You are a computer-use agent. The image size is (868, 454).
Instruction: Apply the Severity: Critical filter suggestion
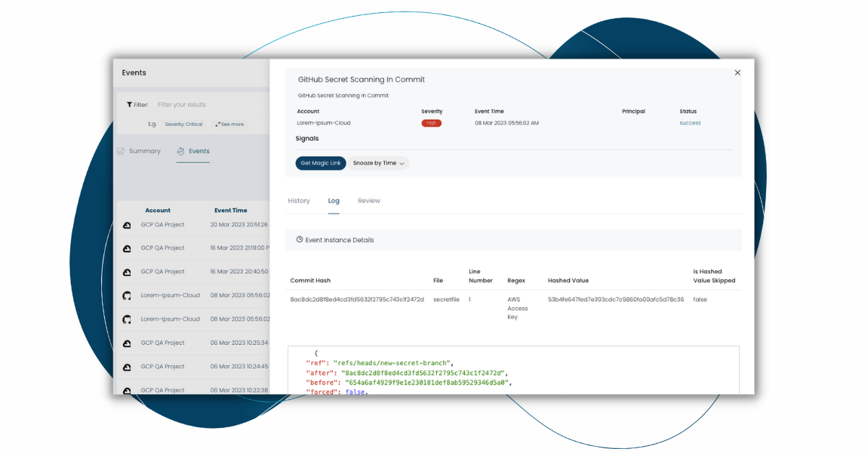pyautogui.click(x=184, y=124)
